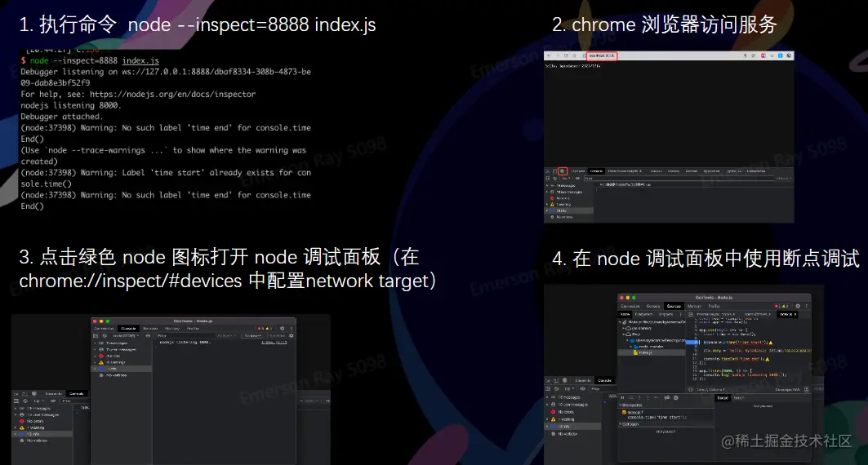The height and width of the screenshot is (465, 868).
Task: Open Scope tab in step 4 debugger pane
Action: click(x=723, y=398)
